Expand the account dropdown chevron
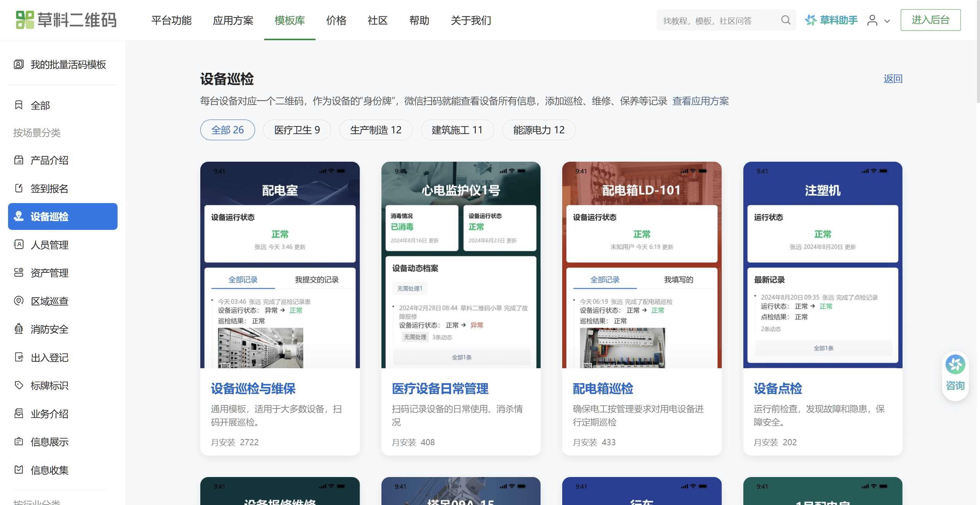This screenshot has width=980, height=505. (887, 21)
